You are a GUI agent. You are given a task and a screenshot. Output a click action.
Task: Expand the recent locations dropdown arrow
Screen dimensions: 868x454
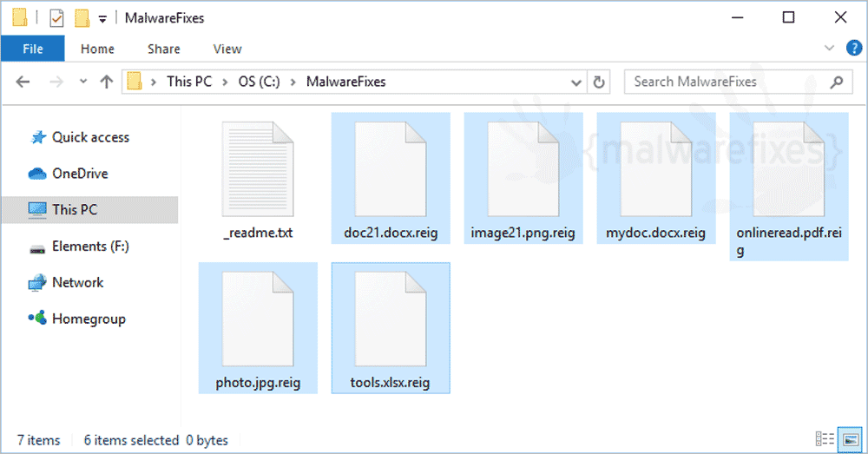tap(83, 82)
